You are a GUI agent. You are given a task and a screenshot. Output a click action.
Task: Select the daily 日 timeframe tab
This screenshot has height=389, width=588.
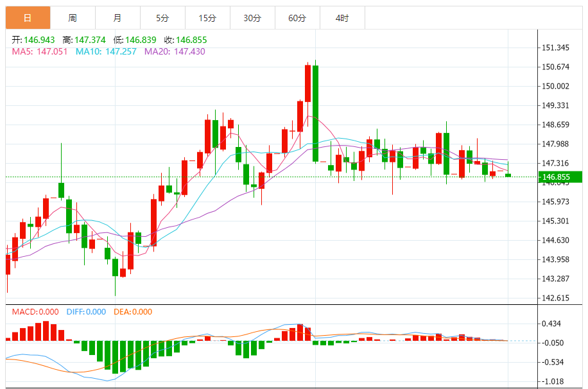coord(28,17)
